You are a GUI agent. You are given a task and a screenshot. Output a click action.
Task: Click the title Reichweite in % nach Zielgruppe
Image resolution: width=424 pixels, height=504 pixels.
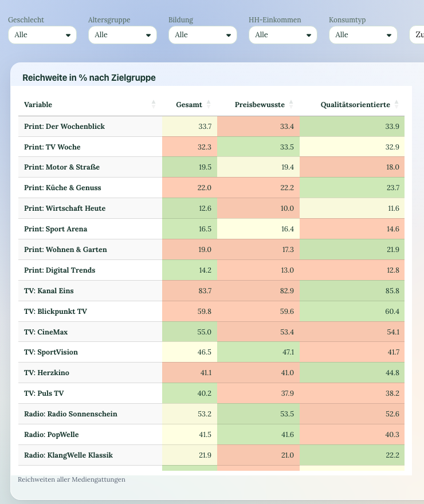coord(89,78)
